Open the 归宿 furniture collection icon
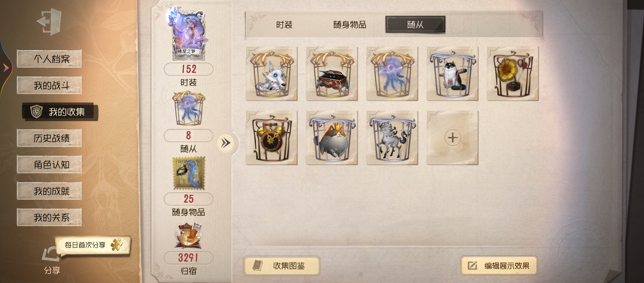The width and height of the screenshot is (644, 283). [x=188, y=236]
